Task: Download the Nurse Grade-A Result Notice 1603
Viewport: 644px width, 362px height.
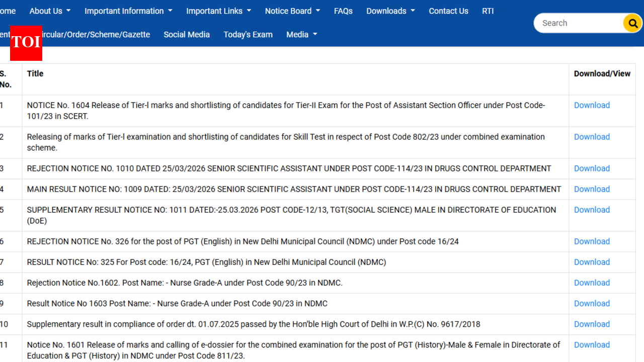Action: coord(592,303)
